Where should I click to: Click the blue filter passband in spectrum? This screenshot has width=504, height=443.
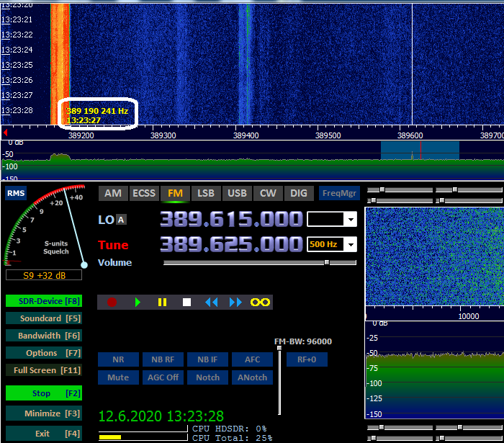420,151
